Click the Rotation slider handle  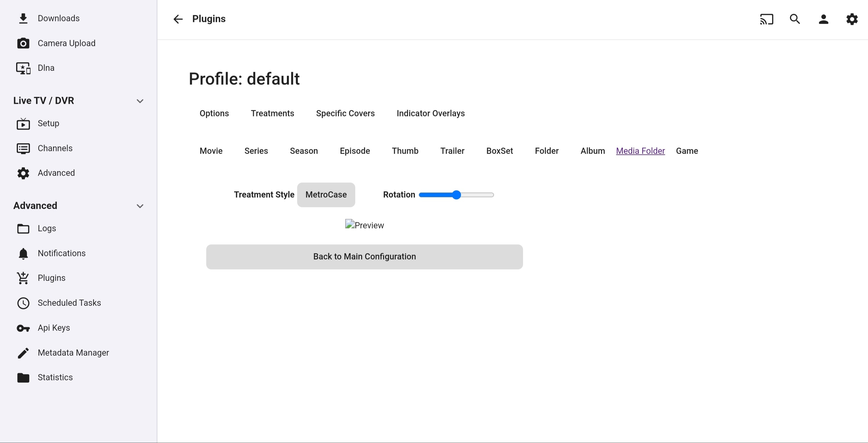(456, 195)
